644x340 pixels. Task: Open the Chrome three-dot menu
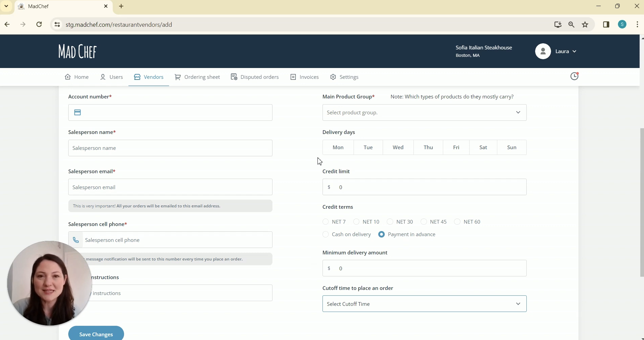[x=638, y=25]
